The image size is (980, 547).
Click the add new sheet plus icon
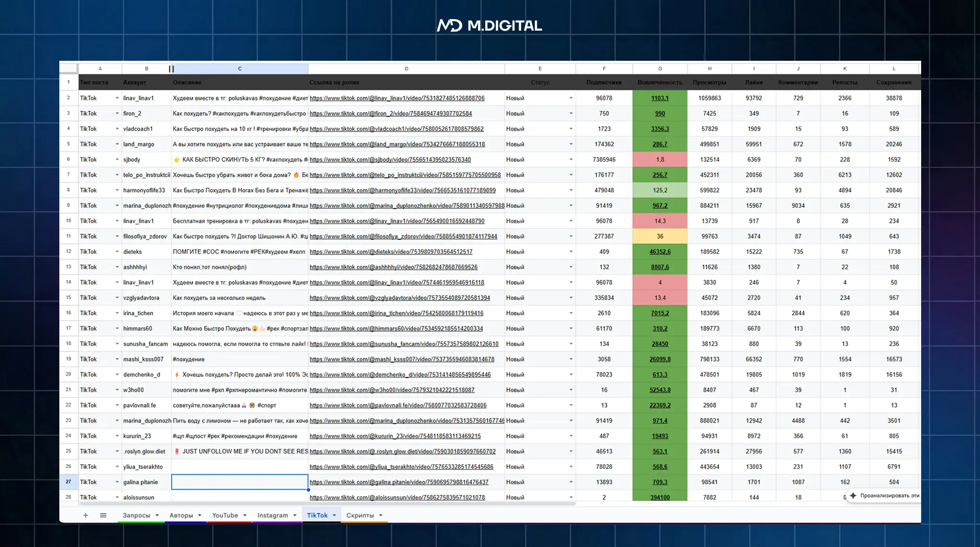tap(86, 515)
